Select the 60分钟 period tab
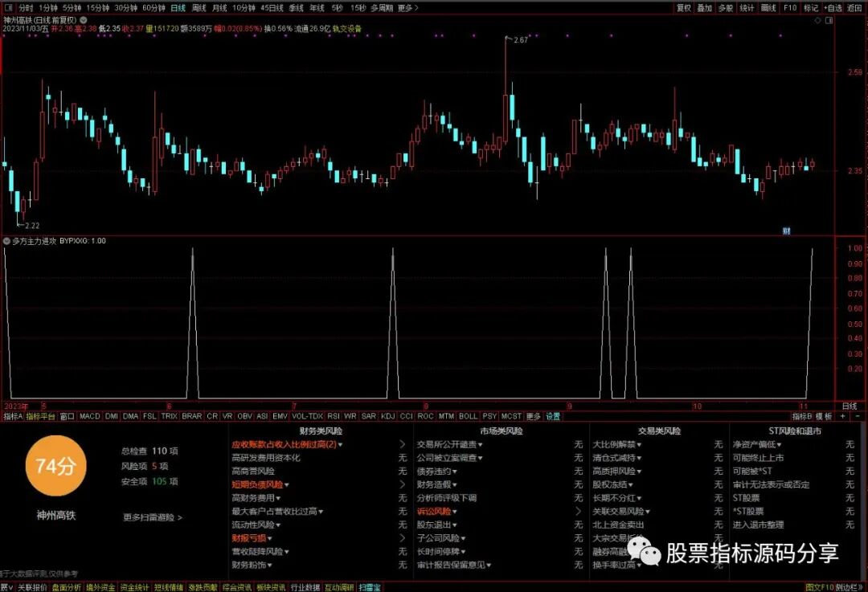The width and height of the screenshot is (868, 592). pos(154,8)
